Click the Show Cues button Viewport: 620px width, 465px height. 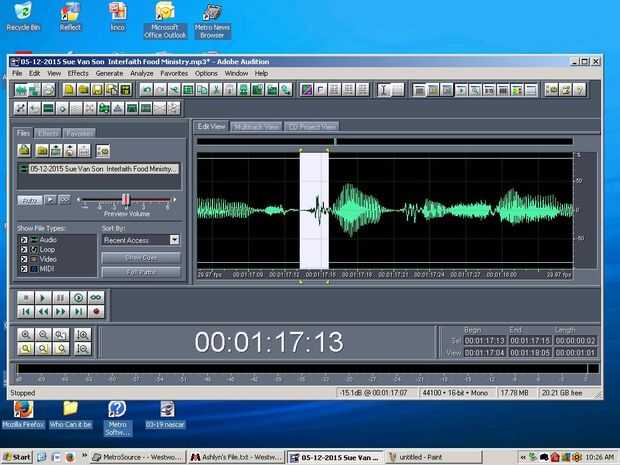tap(141, 258)
